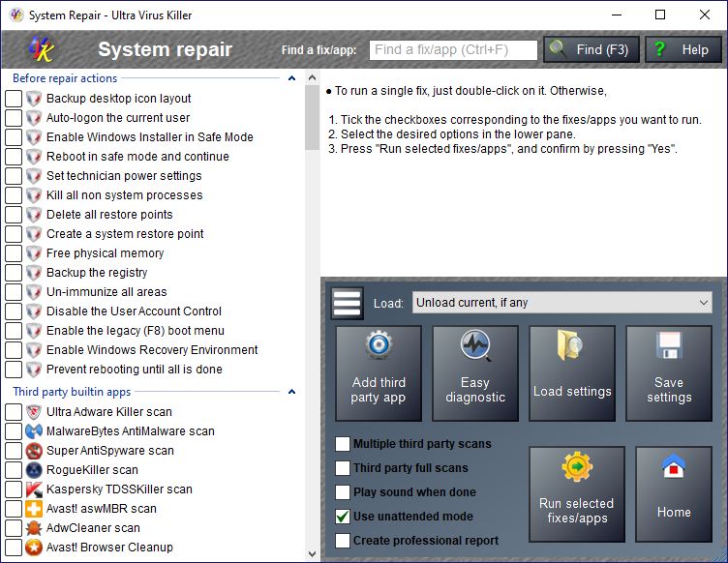
Task: Select Set technician power settings row
Action: pos(124,176)
